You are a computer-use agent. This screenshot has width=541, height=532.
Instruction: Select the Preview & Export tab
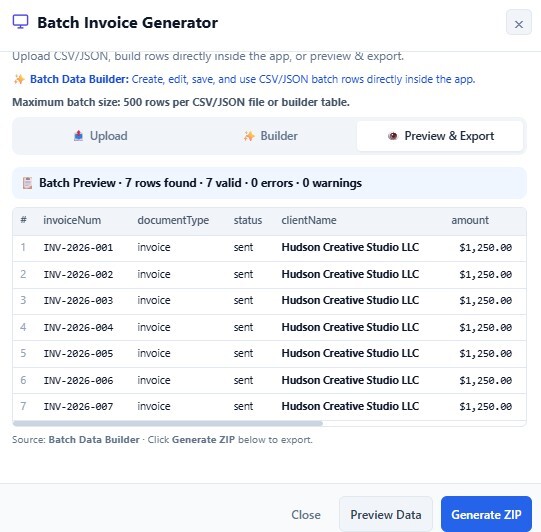tap(440, 136)
